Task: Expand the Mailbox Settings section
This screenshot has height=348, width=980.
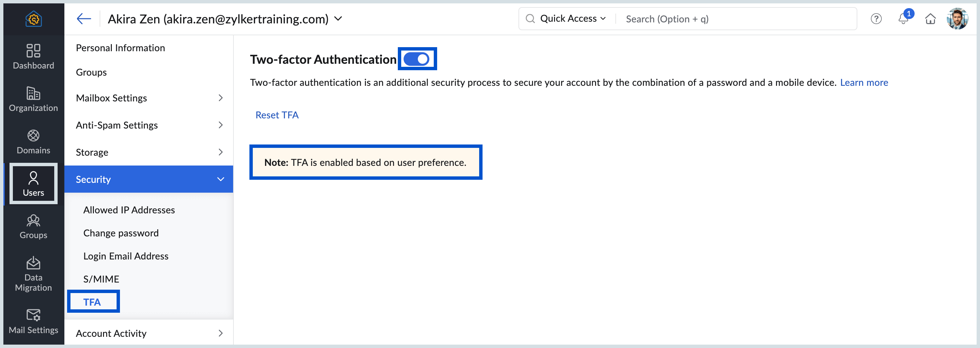Action: tap(148, 98)
